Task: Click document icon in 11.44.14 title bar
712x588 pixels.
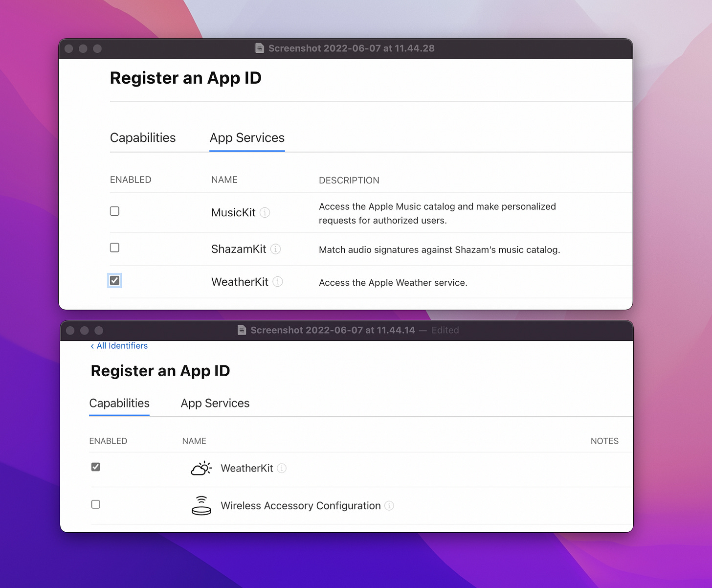Action: [x=242, y=330]
